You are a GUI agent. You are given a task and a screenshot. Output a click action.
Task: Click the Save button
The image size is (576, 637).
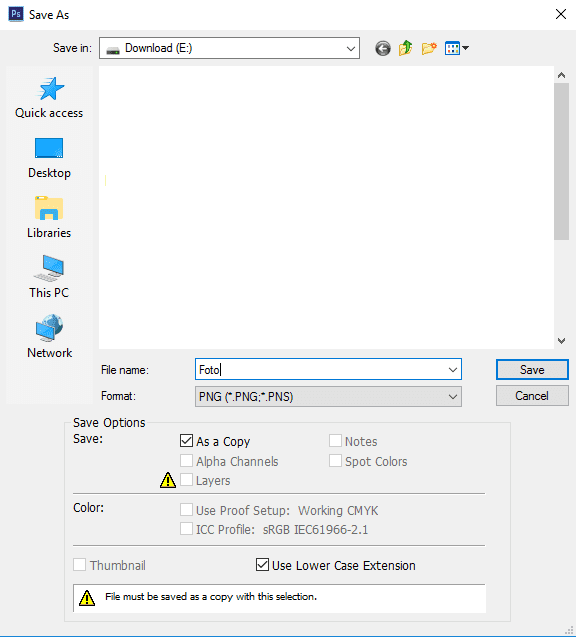(x=532, y=370)
